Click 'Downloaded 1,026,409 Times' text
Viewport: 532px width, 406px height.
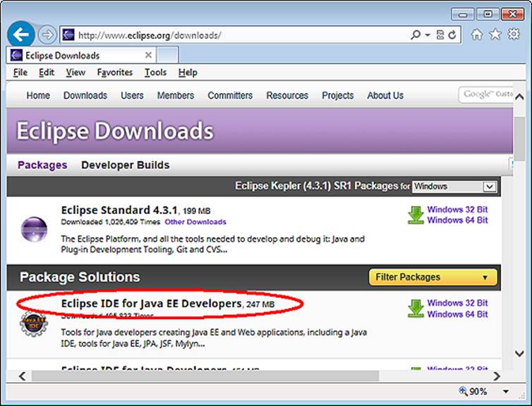click(x=111, y=222)
